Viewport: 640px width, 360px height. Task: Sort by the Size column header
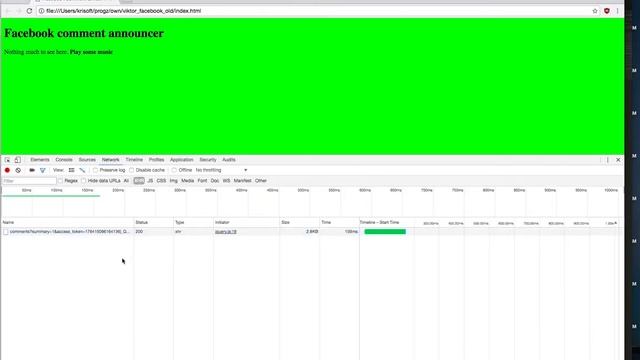(300, 222)
